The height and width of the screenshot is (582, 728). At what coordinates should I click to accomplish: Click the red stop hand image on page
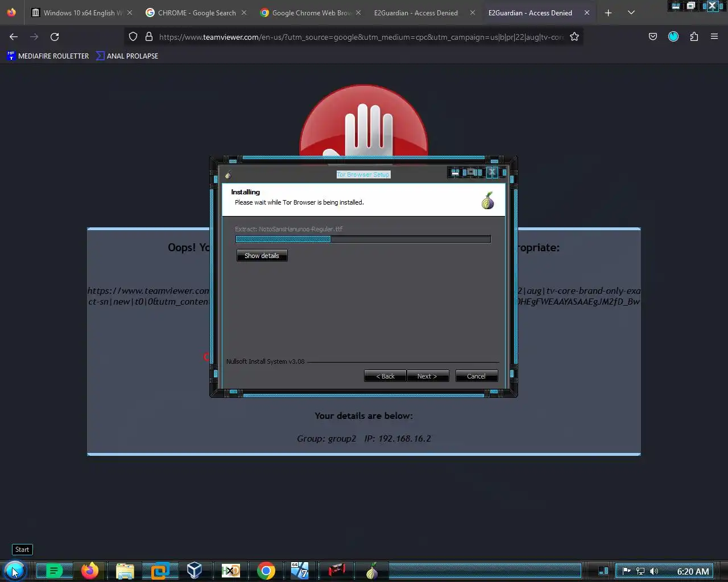(363, 121)
